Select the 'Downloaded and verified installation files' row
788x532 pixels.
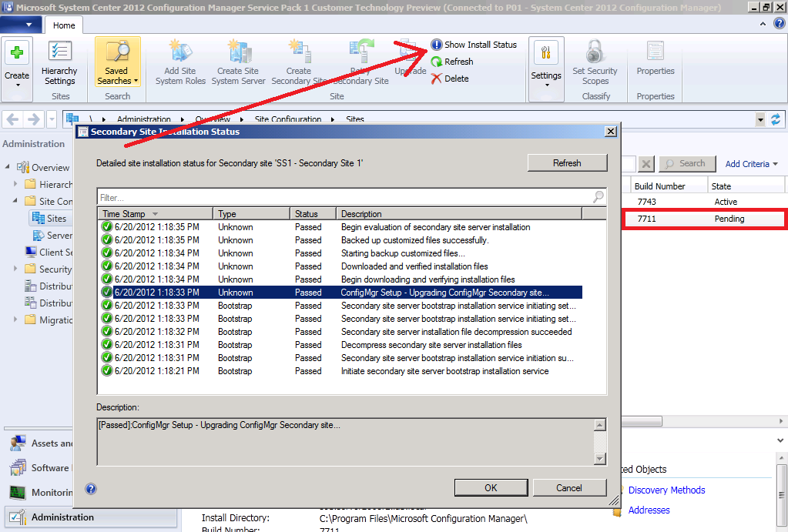tap(340, 266)
